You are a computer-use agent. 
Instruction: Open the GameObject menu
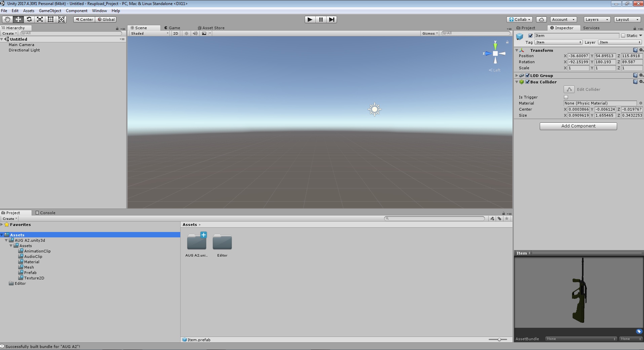50,11
